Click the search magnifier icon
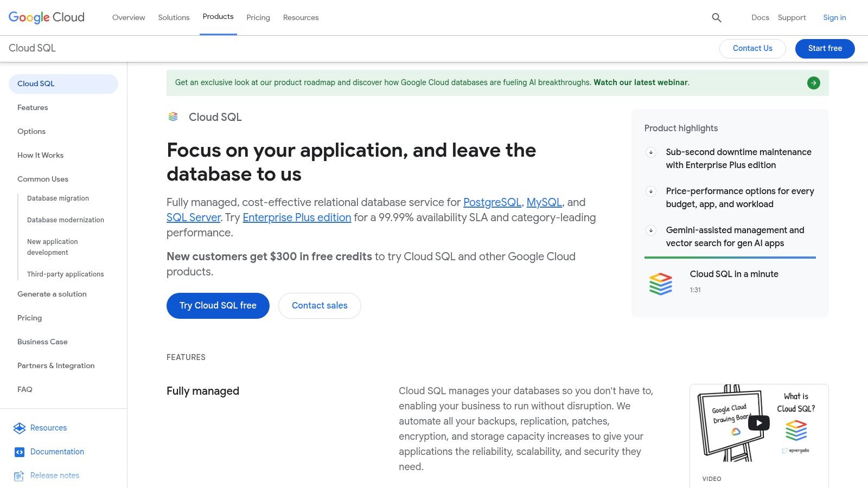This screenshot has height=488, width=868. (716, 18)
